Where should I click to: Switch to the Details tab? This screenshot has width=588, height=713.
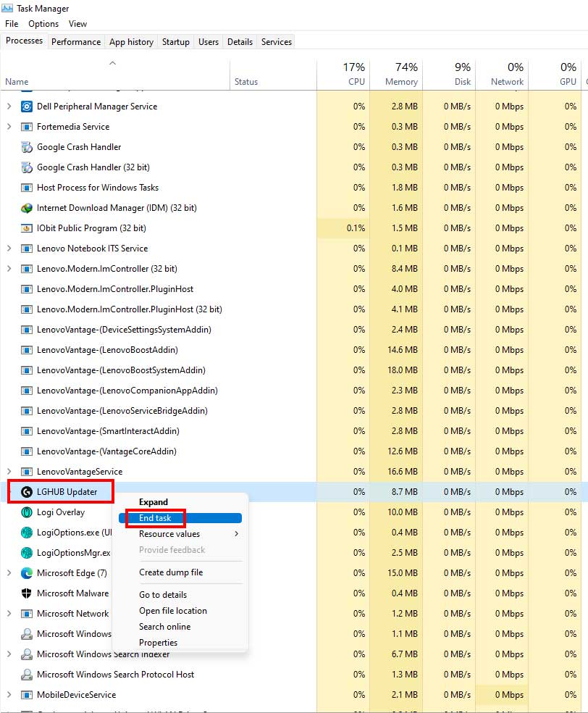coord(240,42)
